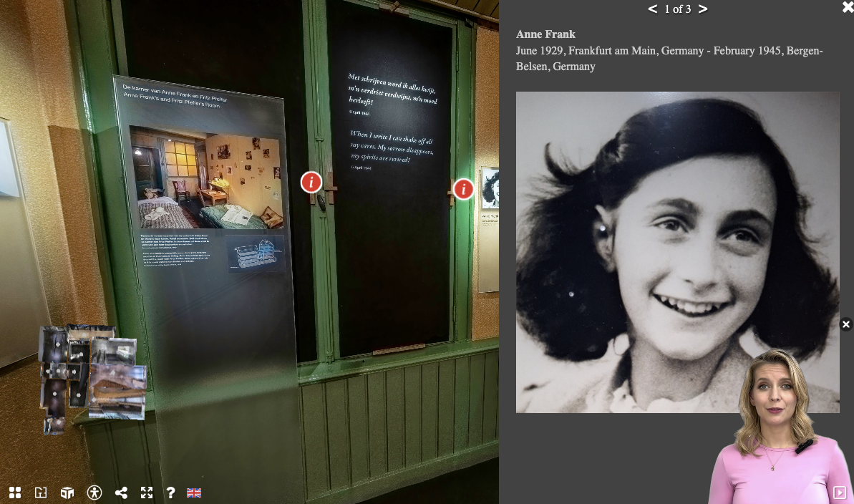This screenshot has width=854, height=504.
Task: Select the British flag language icon
Action: [x=193, y=493]
